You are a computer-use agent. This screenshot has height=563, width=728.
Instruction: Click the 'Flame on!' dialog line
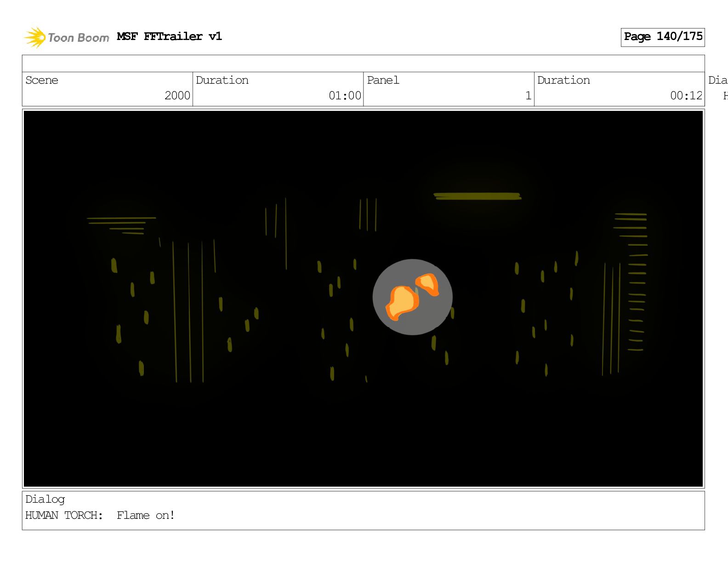click(146, 515)
